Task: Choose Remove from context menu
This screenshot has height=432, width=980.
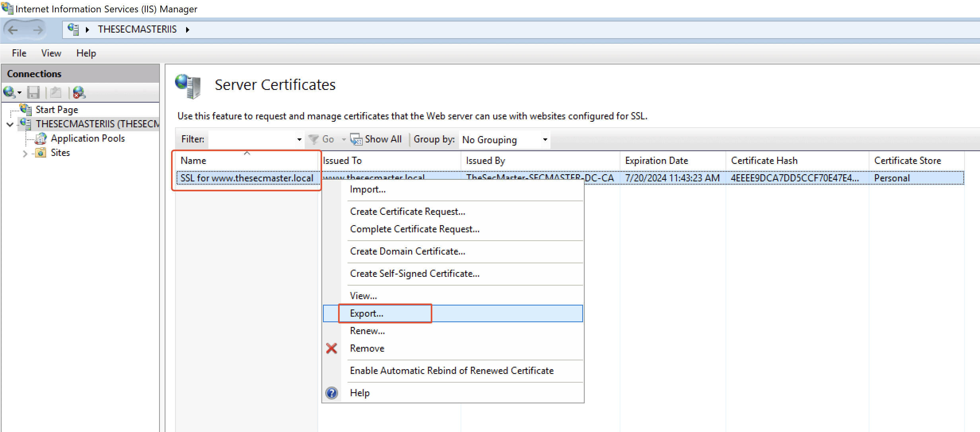Action: coord(453,348)
